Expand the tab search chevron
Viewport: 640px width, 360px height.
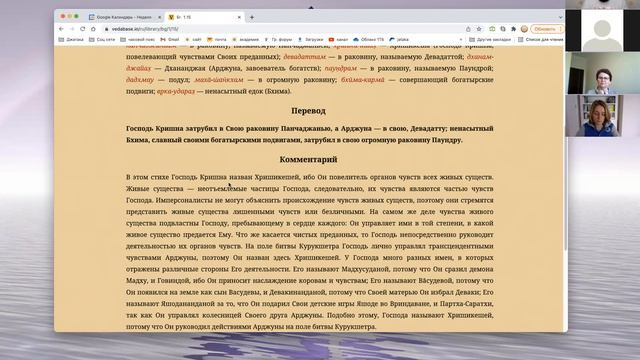click(560, 17)
